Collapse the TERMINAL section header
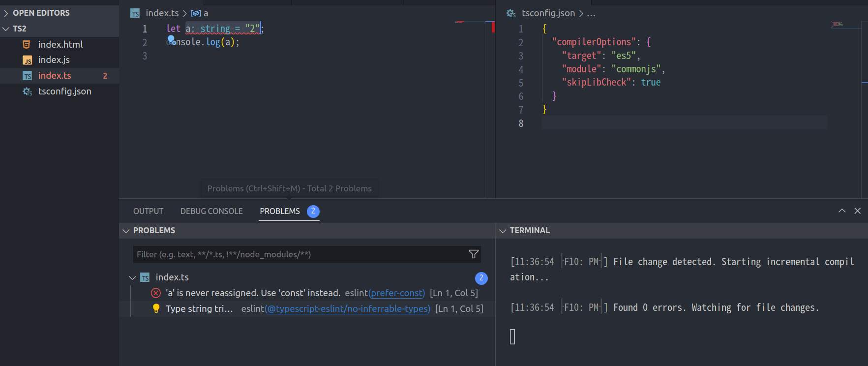The height and width of the screenshot is (366, 868). tap(682, 230)
